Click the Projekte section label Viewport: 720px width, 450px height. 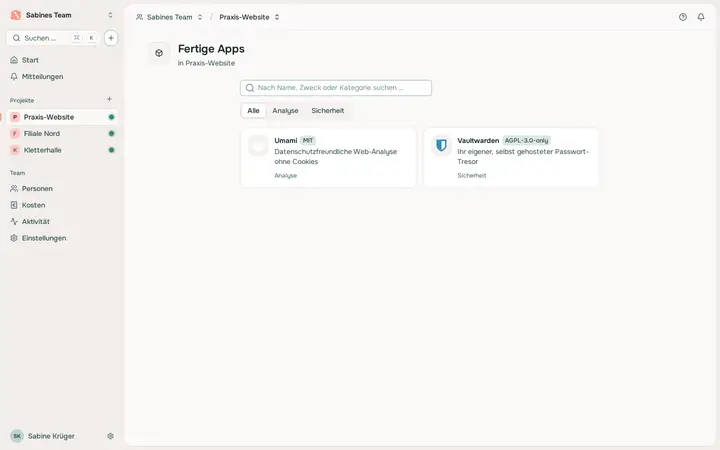[22, 100]
